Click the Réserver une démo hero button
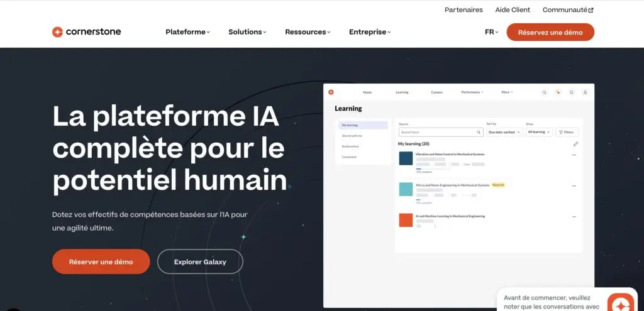Screen dimensions: 644x311 coord(101,262)
